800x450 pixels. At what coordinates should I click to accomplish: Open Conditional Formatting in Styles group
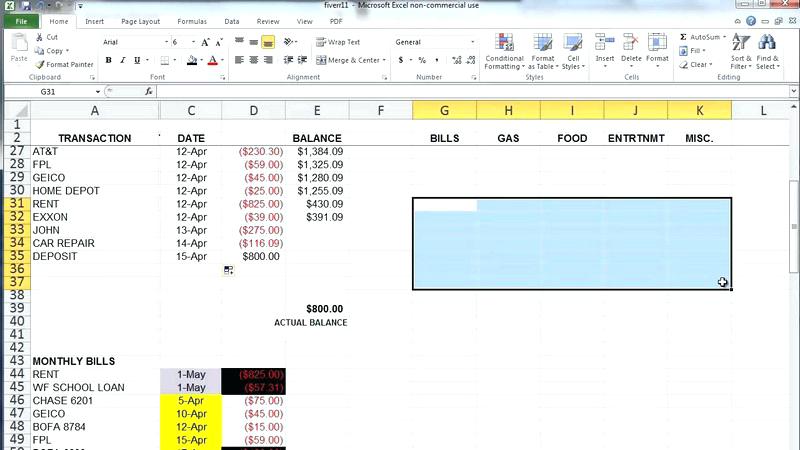(x=504, y=51)
